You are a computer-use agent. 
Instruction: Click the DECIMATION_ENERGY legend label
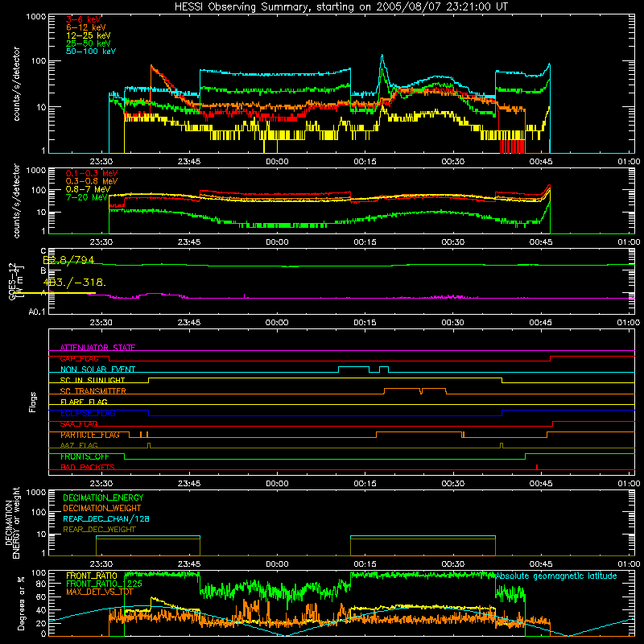pyautogui.click(x=103, y=497)
